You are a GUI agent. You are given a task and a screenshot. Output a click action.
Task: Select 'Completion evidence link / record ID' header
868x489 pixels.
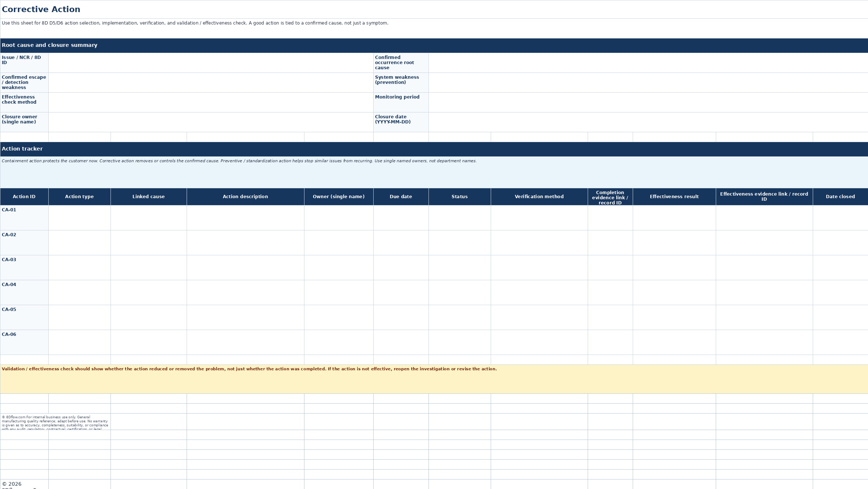click(x=610, y=197)
